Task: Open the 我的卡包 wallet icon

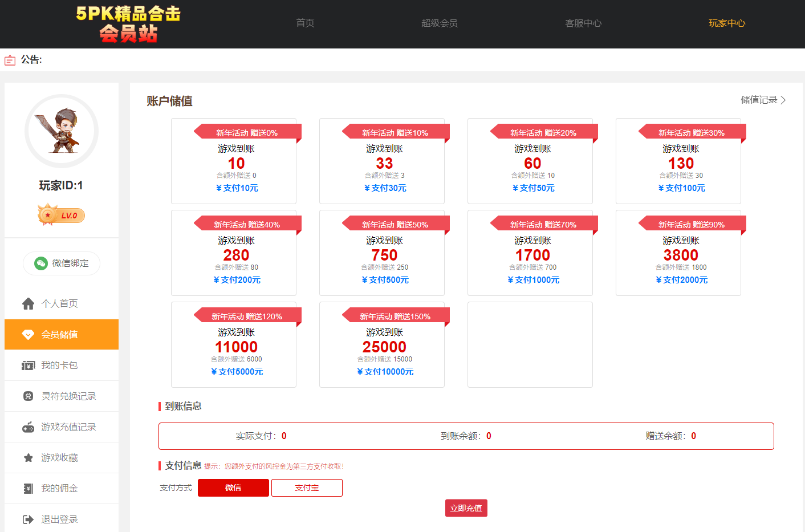Action: point(28,366)
